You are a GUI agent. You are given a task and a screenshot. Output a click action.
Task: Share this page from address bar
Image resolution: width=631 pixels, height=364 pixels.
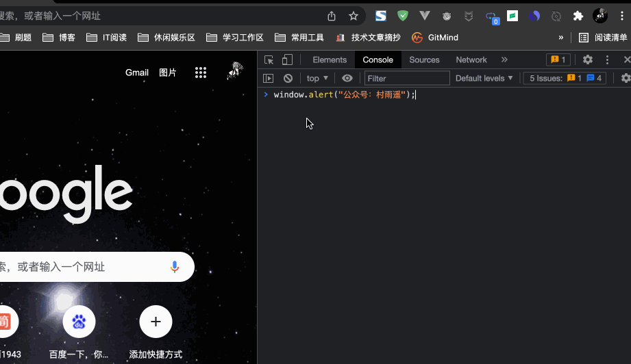click(x=332, y=16)
